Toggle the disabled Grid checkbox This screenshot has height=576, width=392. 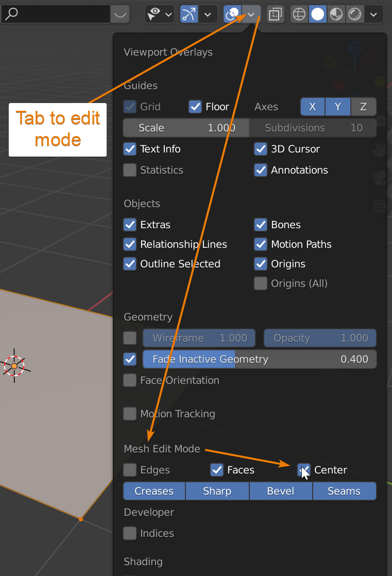point(130,107)
